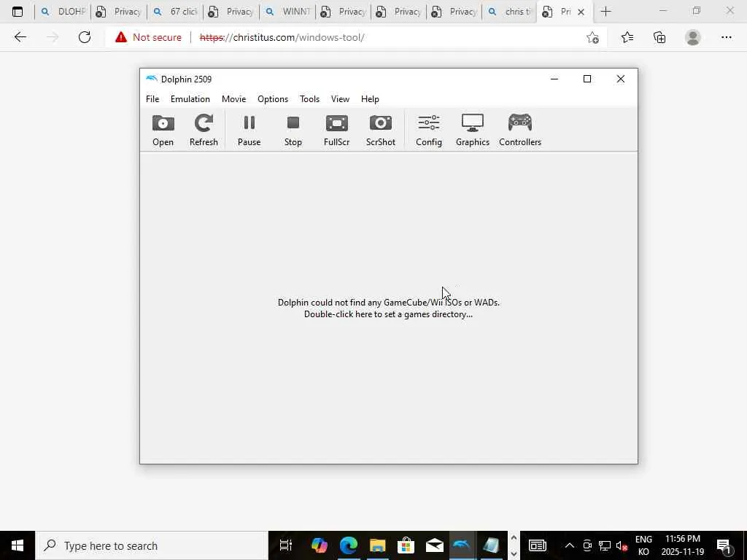Open the Emulation menu
Viewport: 747px width, 560px height.
coord(190,99)
